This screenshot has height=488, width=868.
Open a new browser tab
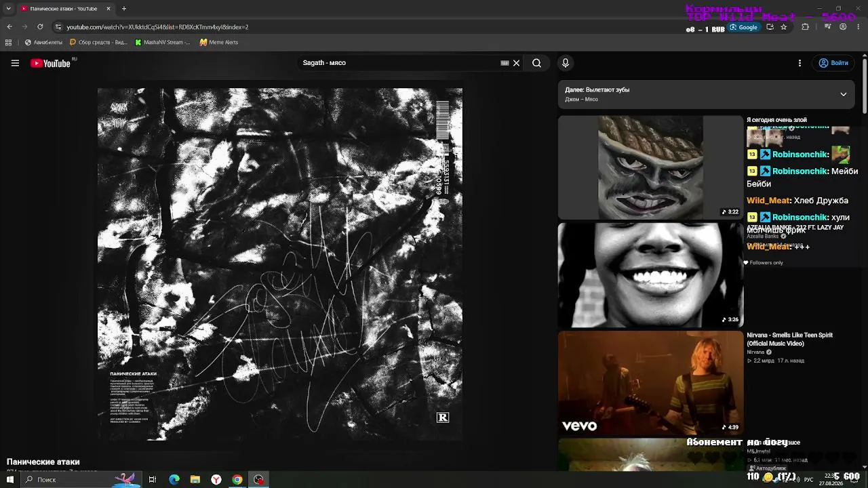(124, 9)
